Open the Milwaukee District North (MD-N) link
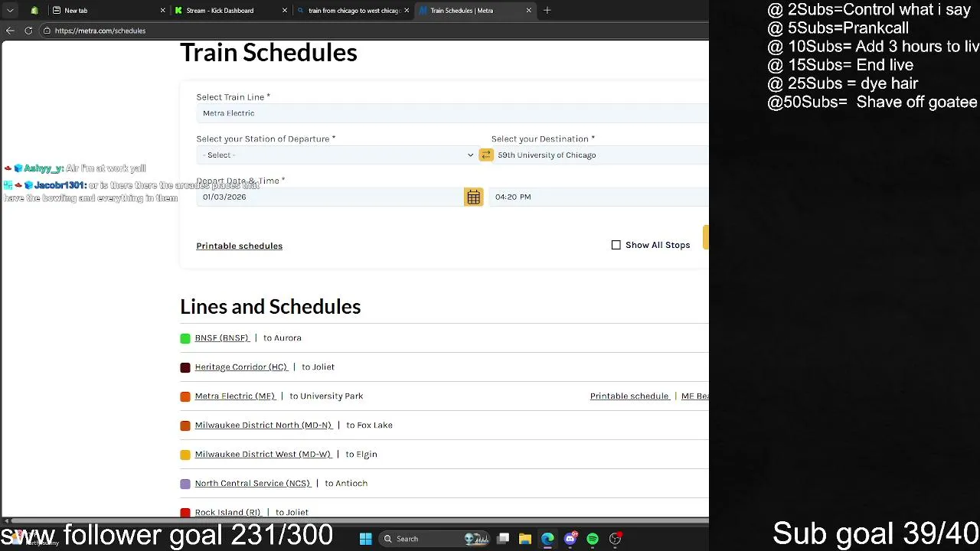This screenshot has width=980, height=551. (263, 425)
